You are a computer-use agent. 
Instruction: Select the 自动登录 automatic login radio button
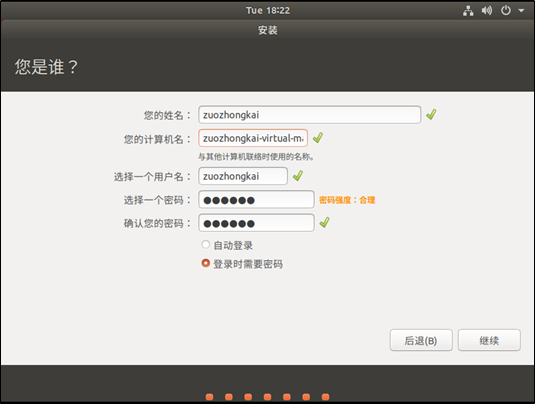tap(205, 244)
